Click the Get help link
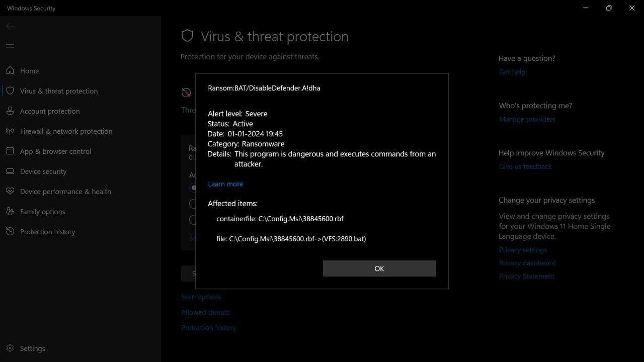This screenshot has height=362, width=644. point(512,72)
